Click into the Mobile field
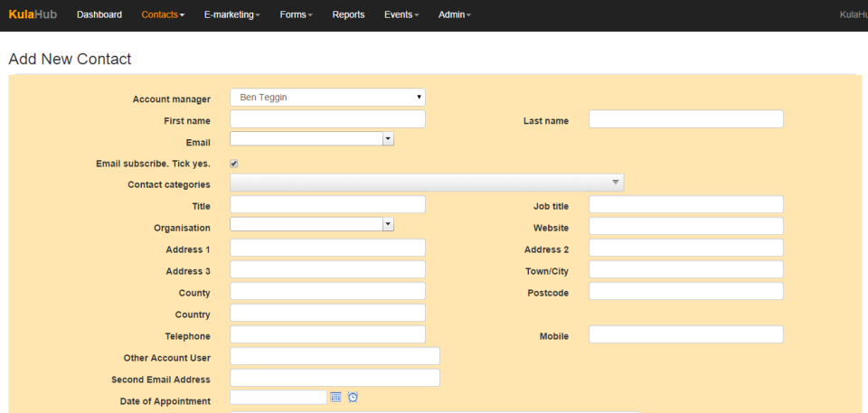Image resolution: width=868 pixels, height=413 pixels. point(686,334)
